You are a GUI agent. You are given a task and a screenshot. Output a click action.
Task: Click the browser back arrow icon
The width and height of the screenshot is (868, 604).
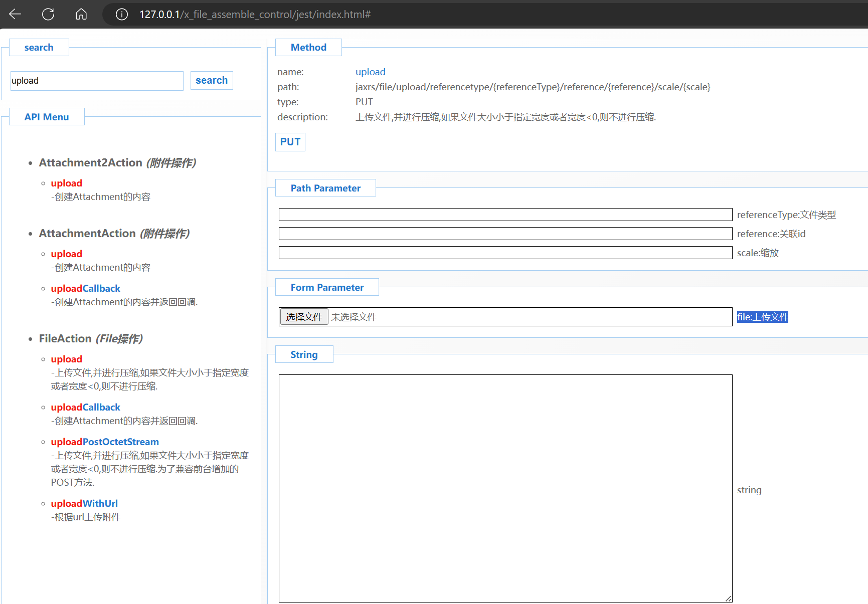(x=15, y=14)
